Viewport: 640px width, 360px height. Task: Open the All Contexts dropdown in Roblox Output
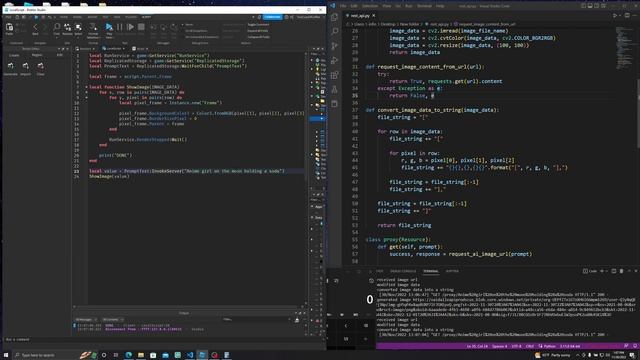click(112, 320)
